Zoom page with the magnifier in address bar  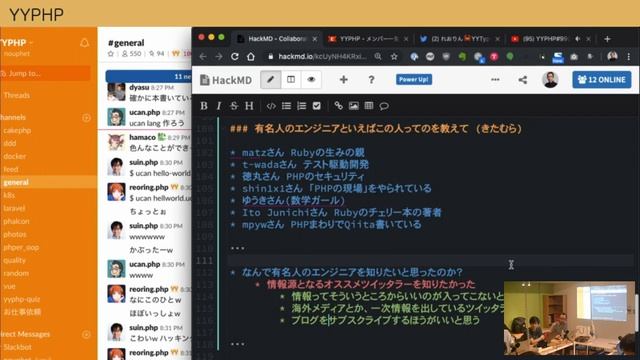pos(378,57)
